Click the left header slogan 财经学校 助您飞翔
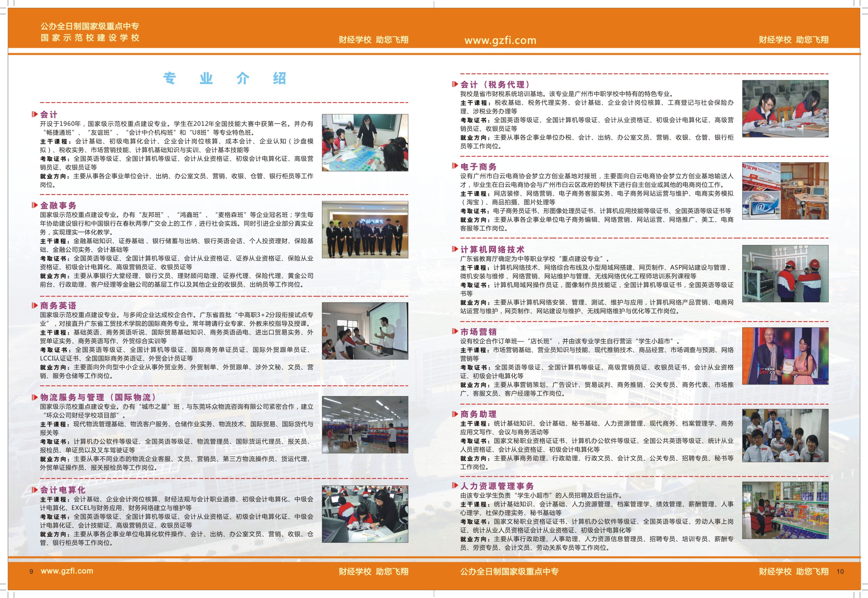The image size is (868, 598). 373,40
